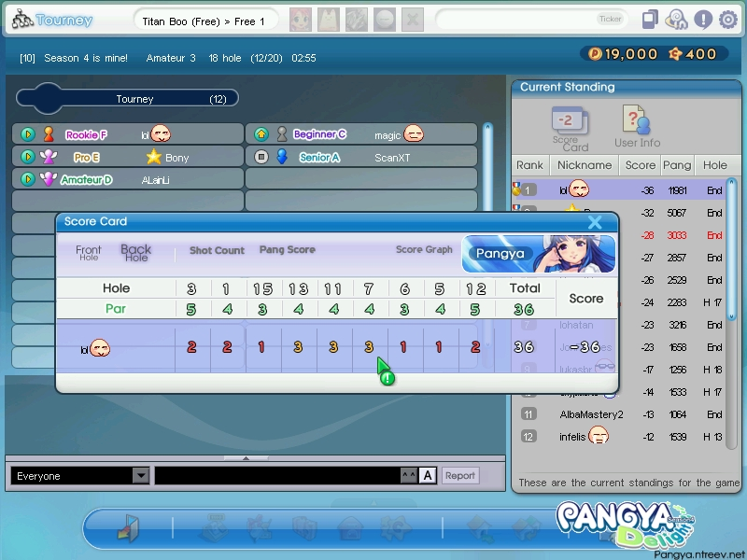Screen dimensions: 747x560
Task: Select the pink-haired character avatar icon
Action: click(301, 20)
